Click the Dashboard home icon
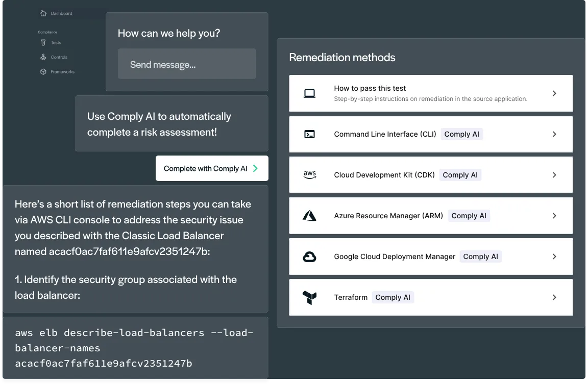Viewport: 588px width, 385px height. point(43,13)
